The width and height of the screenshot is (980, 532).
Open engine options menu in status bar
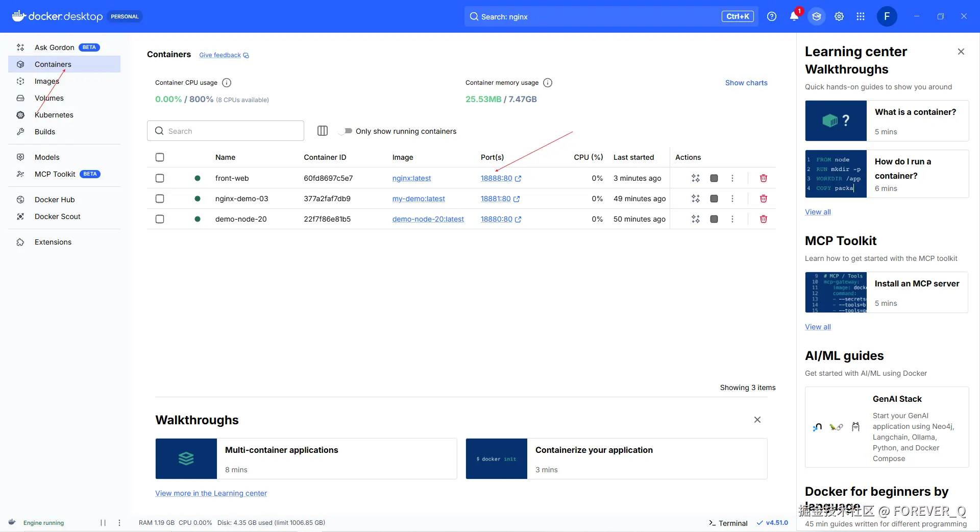click(x=119, y=523)
